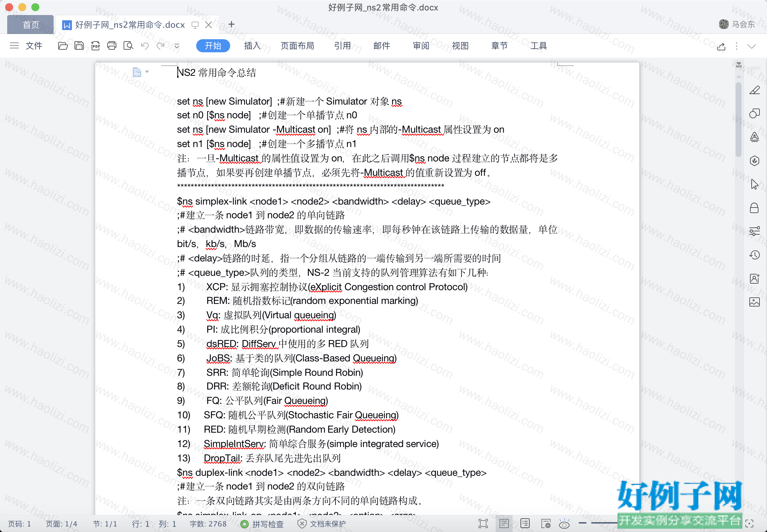The width and height of the screenshot is (767, 532).
Task: Click the Open folder icon in toolbar
Action: [63, 46]
